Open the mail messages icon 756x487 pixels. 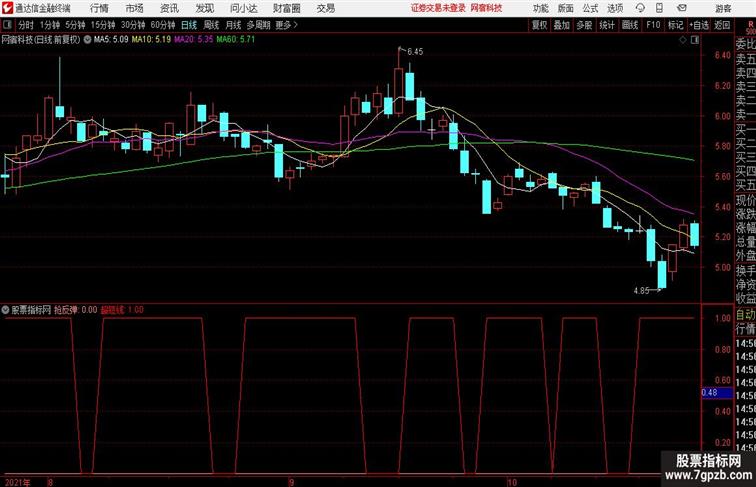pos(682,8)
